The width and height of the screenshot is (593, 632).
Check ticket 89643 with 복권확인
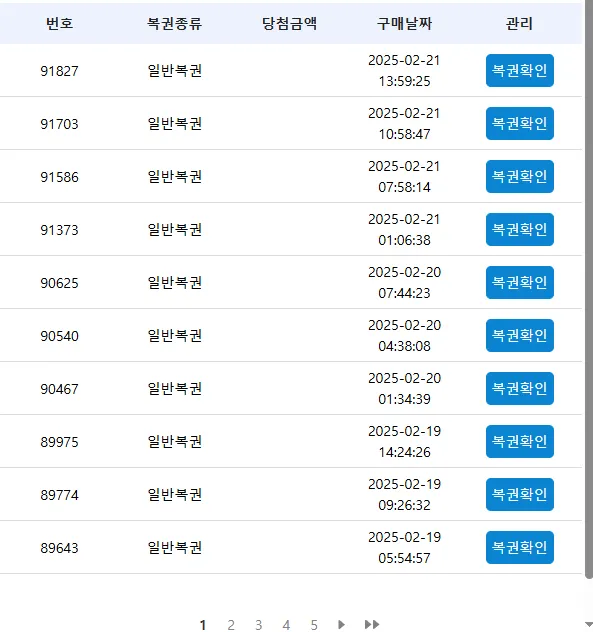[x=519, y=547]
